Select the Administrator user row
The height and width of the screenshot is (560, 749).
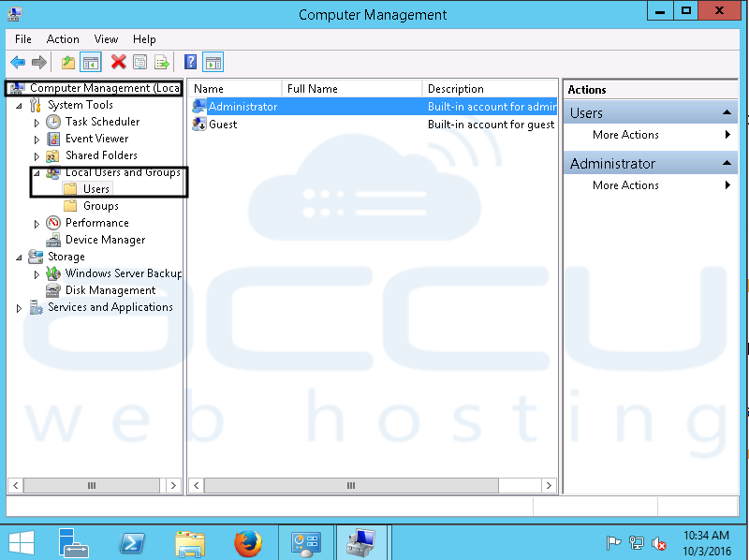click(x=374, y=106)
